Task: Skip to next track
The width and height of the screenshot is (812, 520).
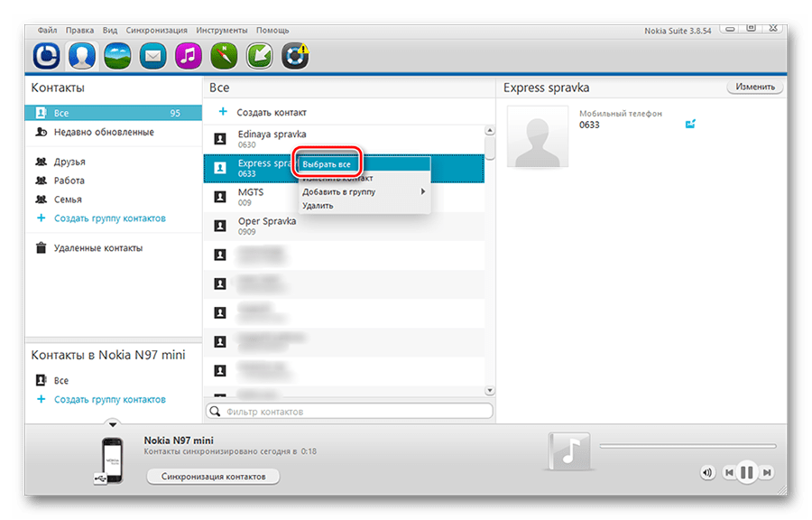Action: 767,472
